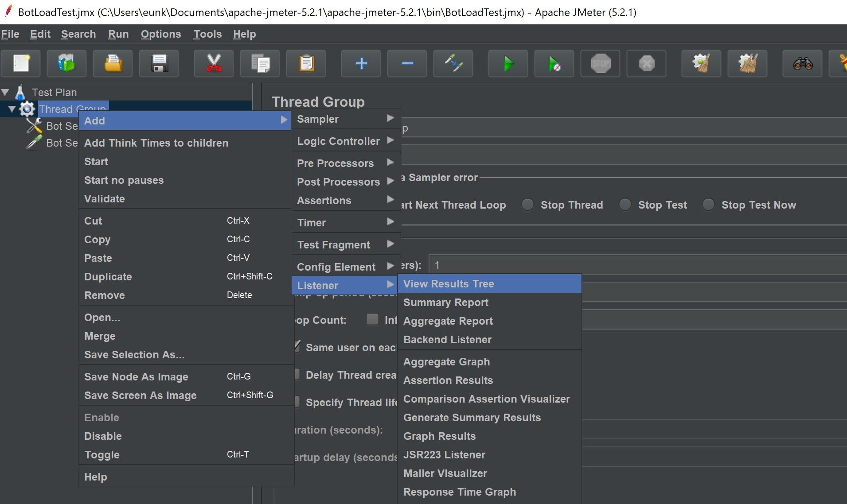Select Graph Results listener
Viewport: 847px width, 504px height.
click(489, 436)
